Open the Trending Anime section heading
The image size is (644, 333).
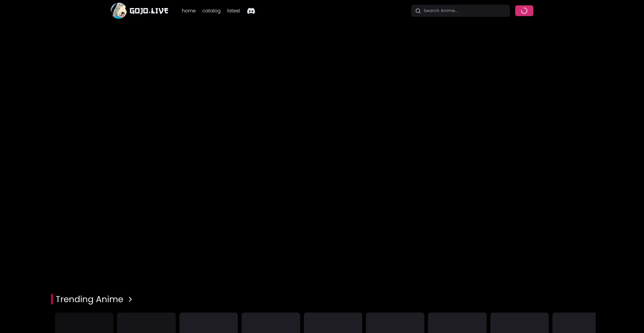pyautogui.click(x=90, y=299)
